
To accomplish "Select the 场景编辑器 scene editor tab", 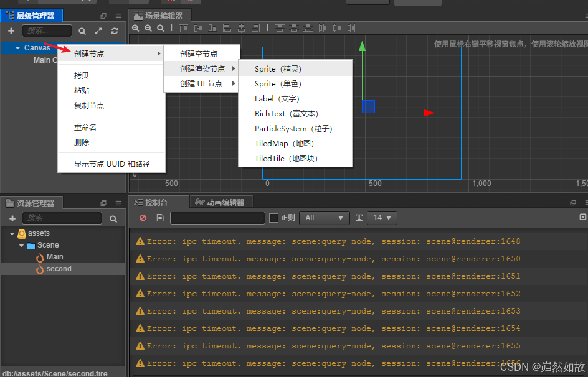I will click(159, 16).
